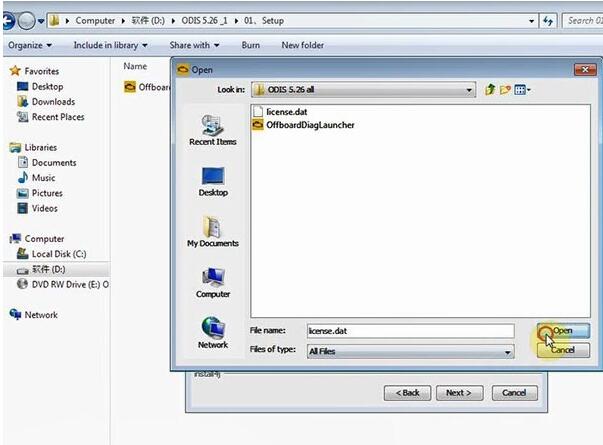Click the File name input field
Screen dimensions: 603x445
pyautogui.click(x=411, y=331)
